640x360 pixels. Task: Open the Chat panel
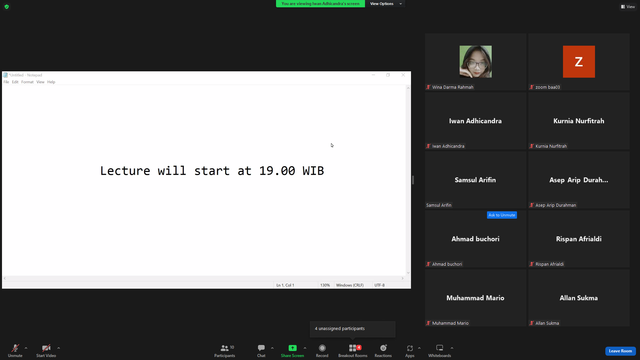click(261, 350)
